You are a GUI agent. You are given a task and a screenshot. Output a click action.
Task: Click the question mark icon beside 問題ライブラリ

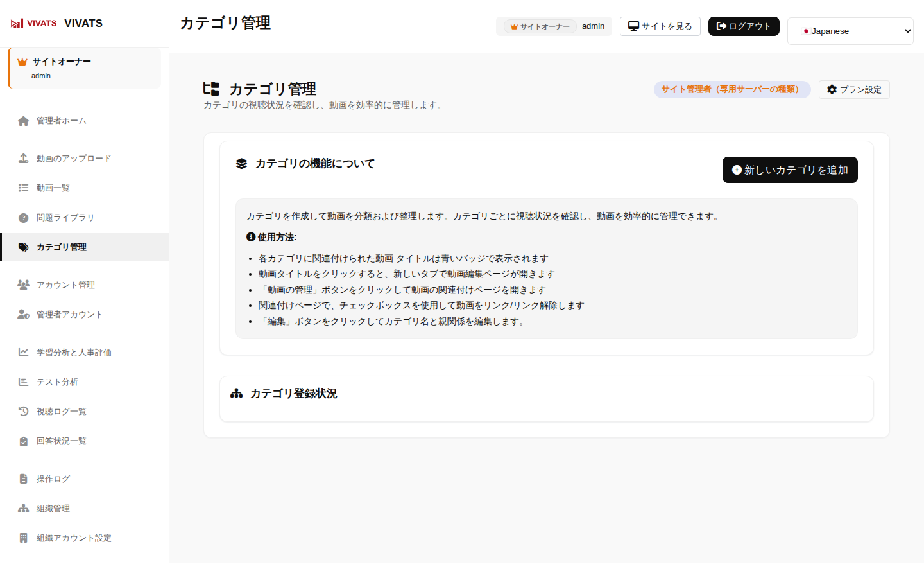(x=24, y=218)
